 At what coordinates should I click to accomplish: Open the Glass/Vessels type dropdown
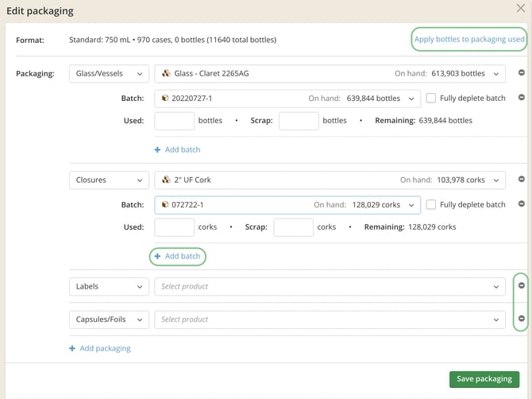108,74
